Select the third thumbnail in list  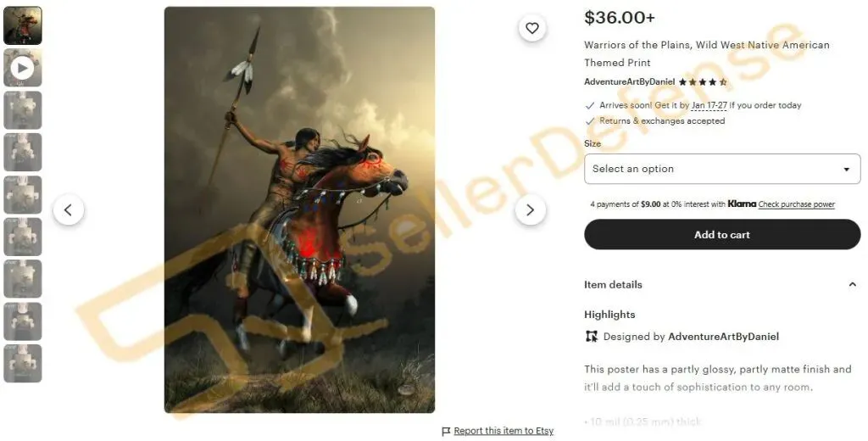click(x=23, y=110)
